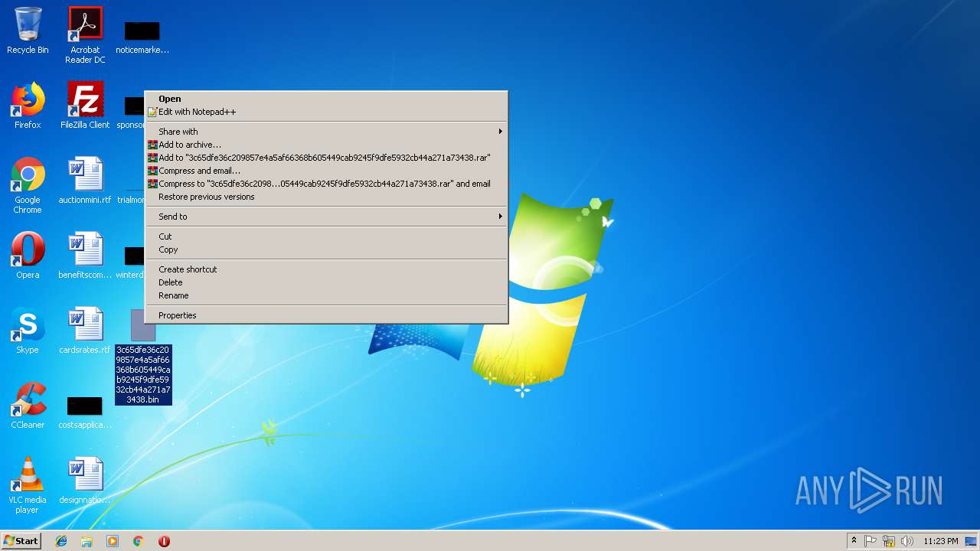Select auctionmini.rtf document icon

click(85, 181)
